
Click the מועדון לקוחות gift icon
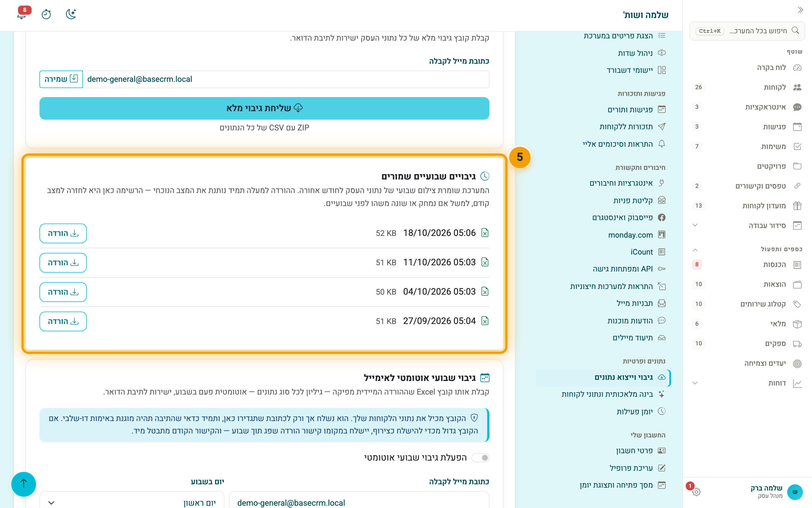coord(797,206)
